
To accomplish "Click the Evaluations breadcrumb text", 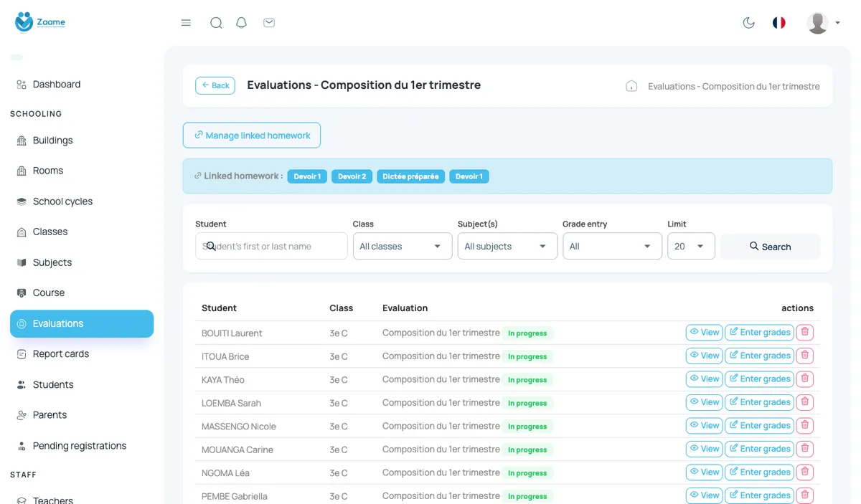I will [x=734, y=86].
